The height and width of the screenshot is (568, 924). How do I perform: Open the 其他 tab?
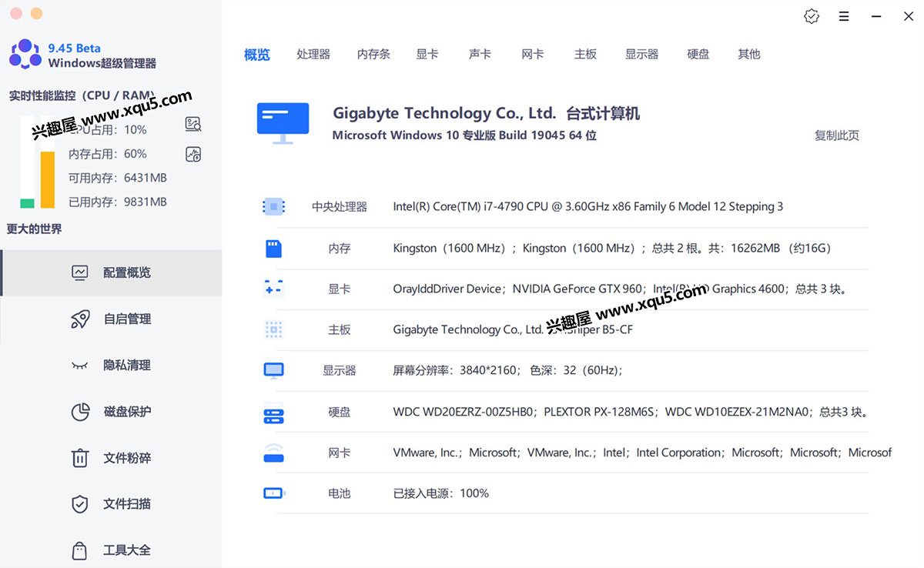pyautogui.click(x=749, y=54)
